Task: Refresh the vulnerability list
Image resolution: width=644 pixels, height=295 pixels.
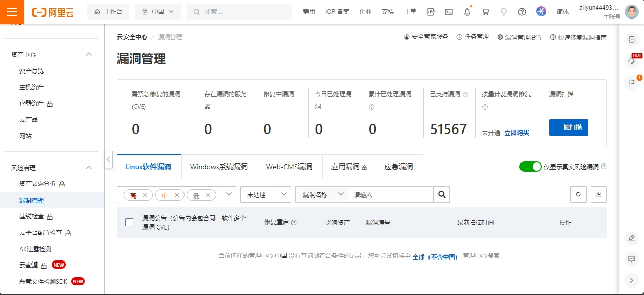Action: point(578,194)
